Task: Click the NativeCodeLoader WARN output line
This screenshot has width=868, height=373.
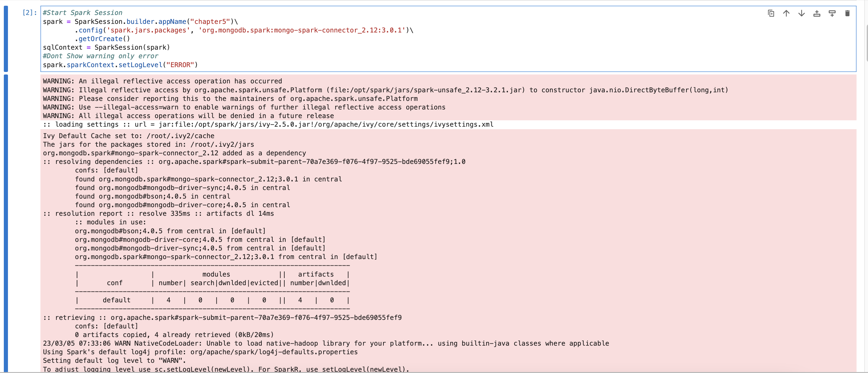Action: (325, 343)
